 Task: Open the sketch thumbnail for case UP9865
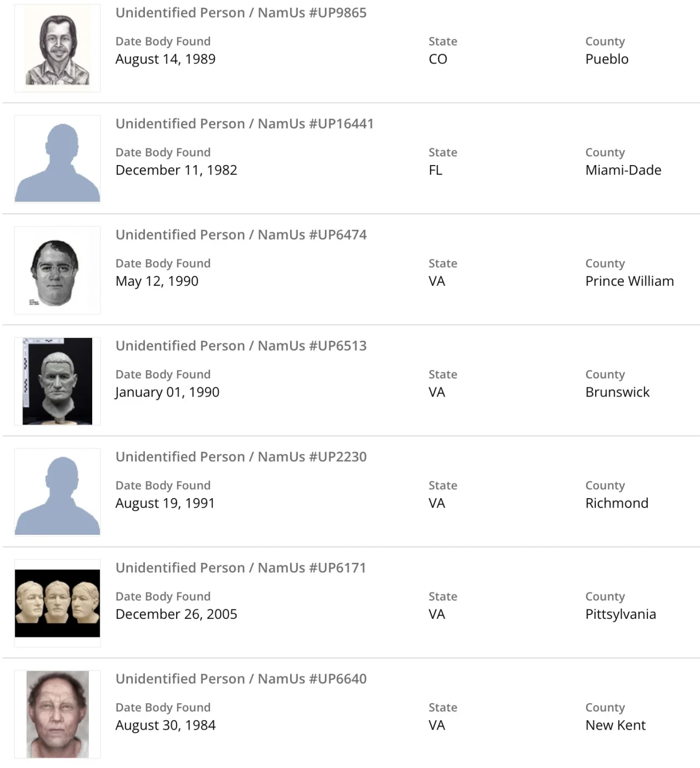coord(57,49)
